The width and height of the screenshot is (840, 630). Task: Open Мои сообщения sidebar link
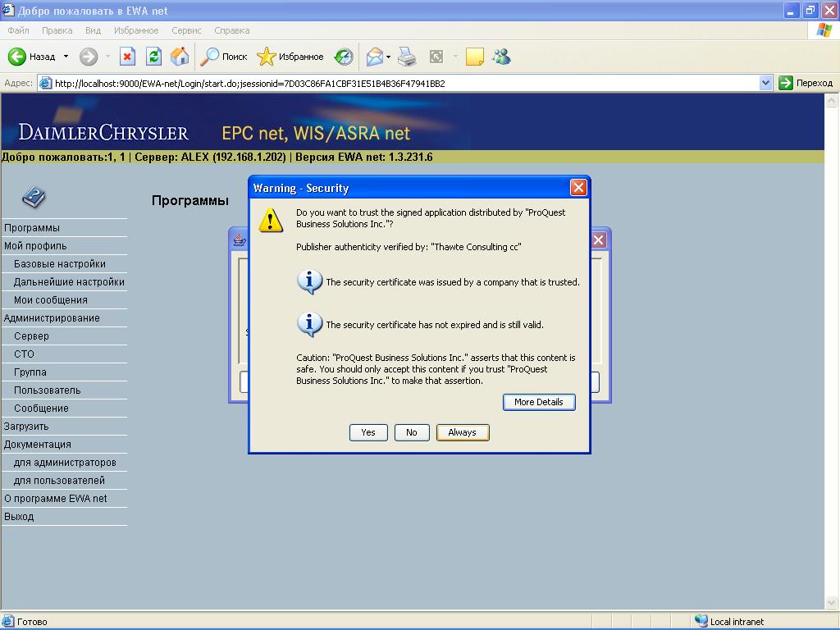tap(50, 300)
